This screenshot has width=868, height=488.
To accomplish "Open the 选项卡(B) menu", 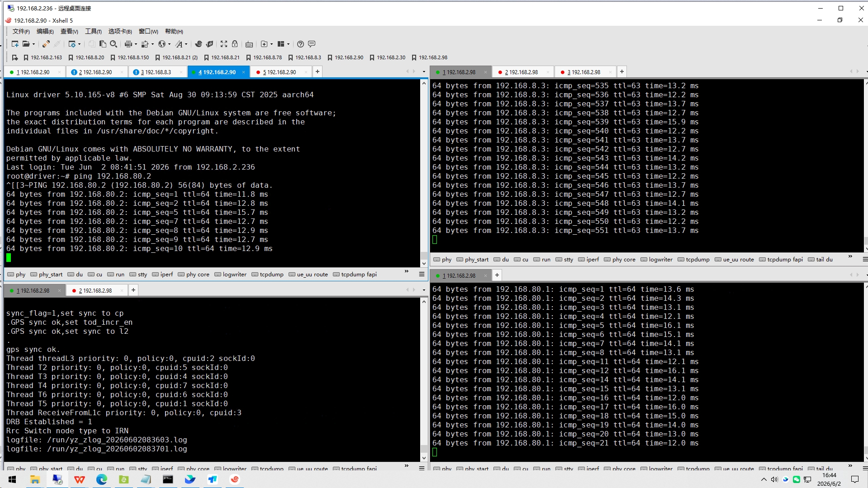I will 120,31.
